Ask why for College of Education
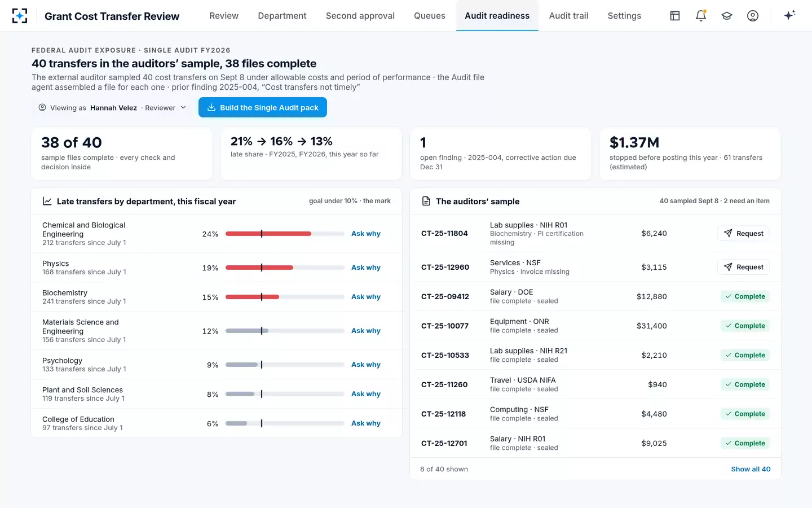The height and width of the screenshot is (508, 812). click(x=366, y=423)
